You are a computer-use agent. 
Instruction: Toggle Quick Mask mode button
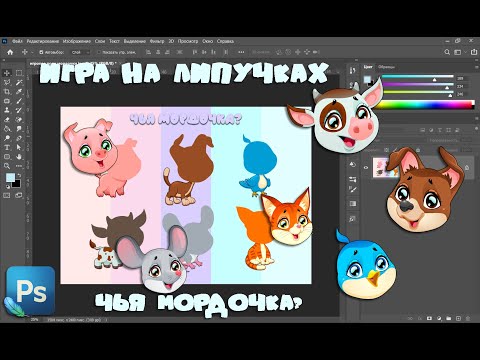click(7, 196)
